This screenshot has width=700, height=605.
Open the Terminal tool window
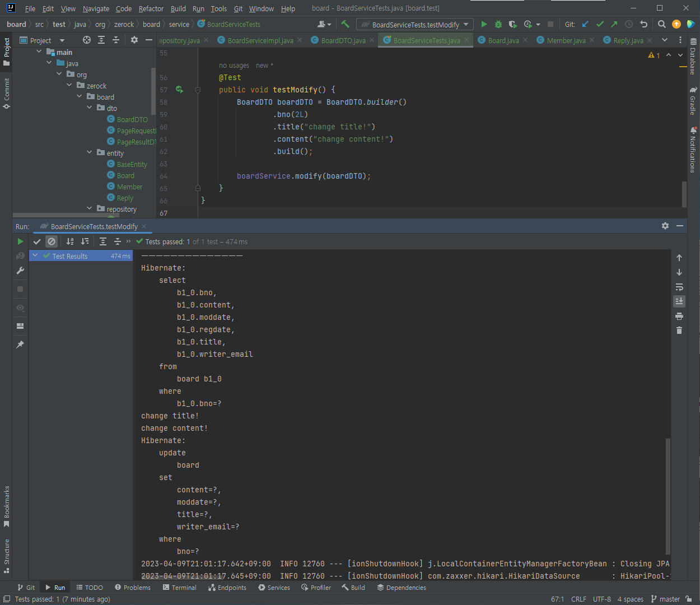tap(179, 588)
